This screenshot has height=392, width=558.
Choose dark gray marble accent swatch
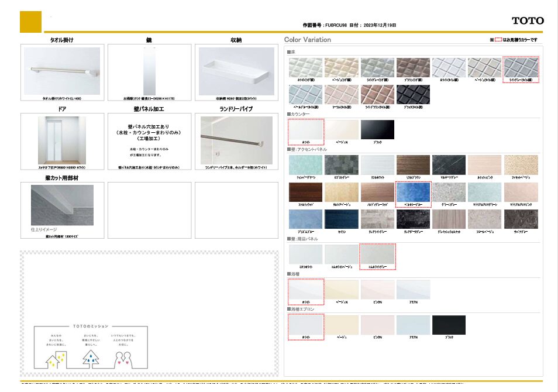[449, 164]
